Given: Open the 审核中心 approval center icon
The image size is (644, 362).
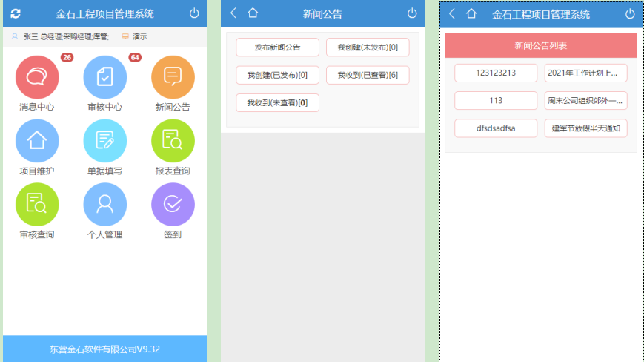Looking at the screenshot, I should [x=104, y=77].
